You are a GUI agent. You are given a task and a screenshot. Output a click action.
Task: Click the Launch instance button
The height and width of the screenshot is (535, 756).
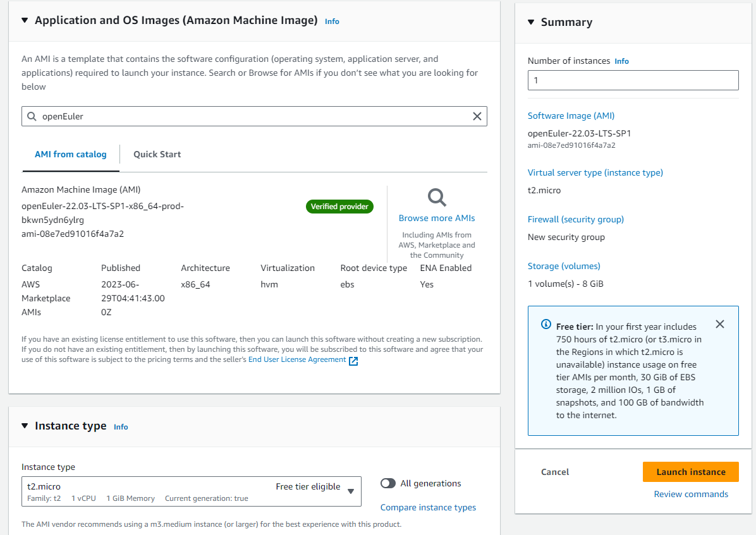pos(690,472)
